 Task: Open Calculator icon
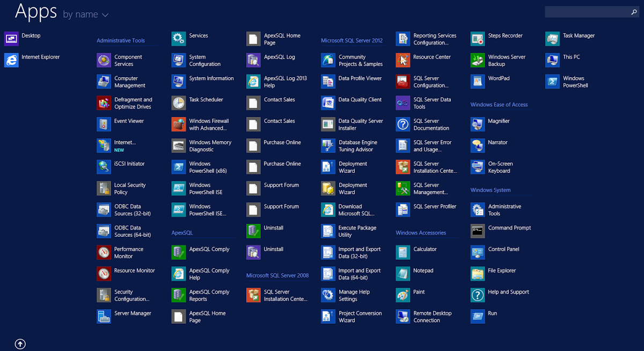coord(403,253)
